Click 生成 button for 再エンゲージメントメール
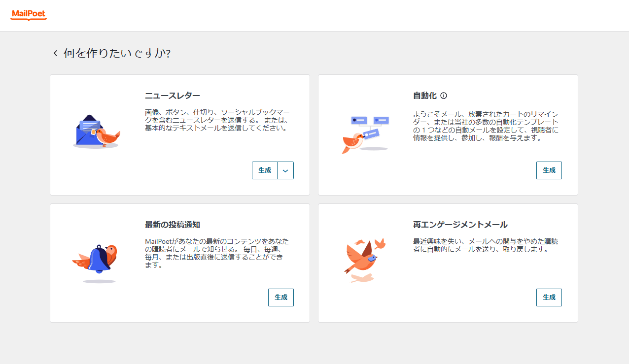 [x=549, y=298]
